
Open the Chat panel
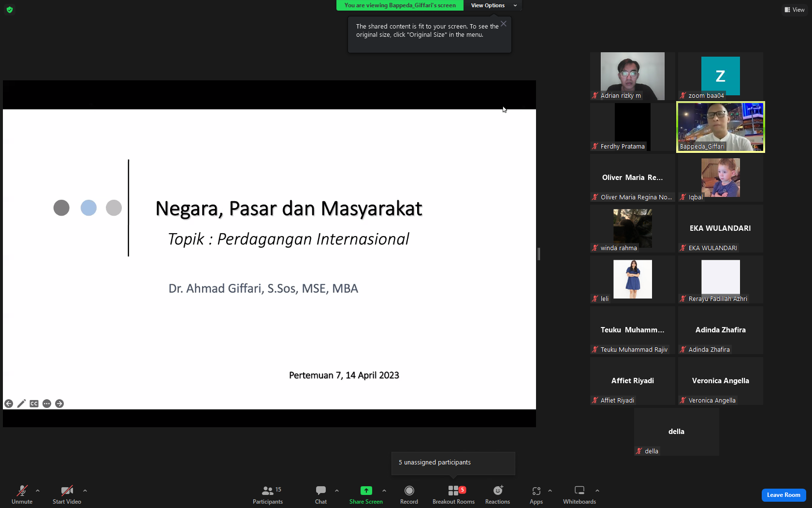tap(321, 495)
